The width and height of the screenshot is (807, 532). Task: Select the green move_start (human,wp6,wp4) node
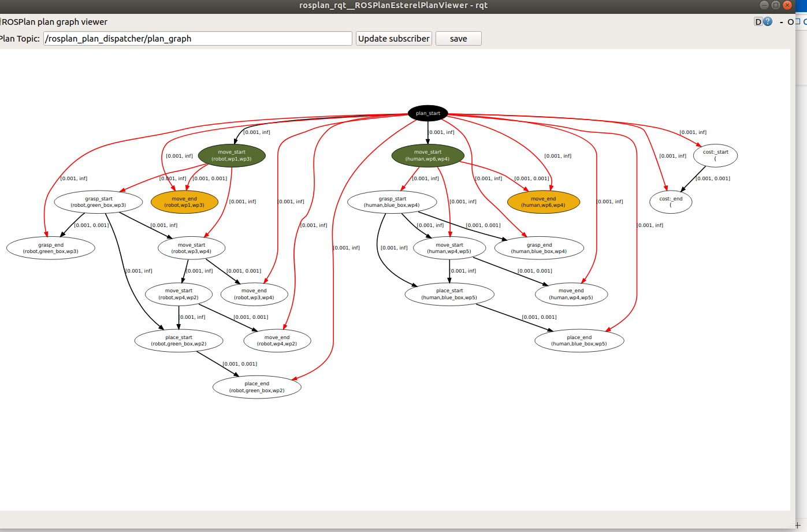pos(427,155)
